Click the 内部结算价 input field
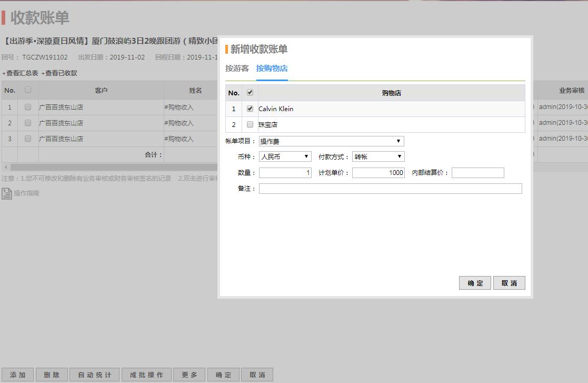 pyautogui.click(x=477, y=172)
